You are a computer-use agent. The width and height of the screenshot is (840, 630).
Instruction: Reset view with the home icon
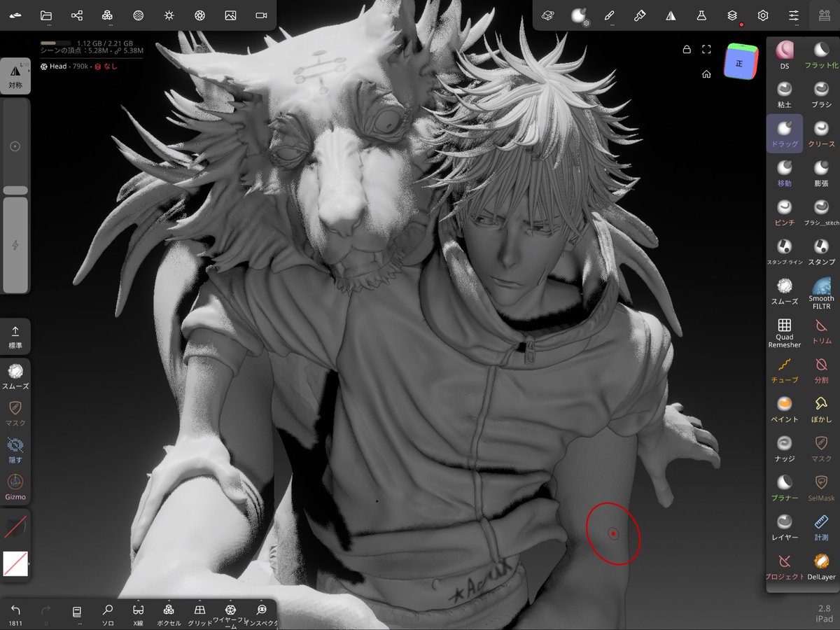coord(707,74)
